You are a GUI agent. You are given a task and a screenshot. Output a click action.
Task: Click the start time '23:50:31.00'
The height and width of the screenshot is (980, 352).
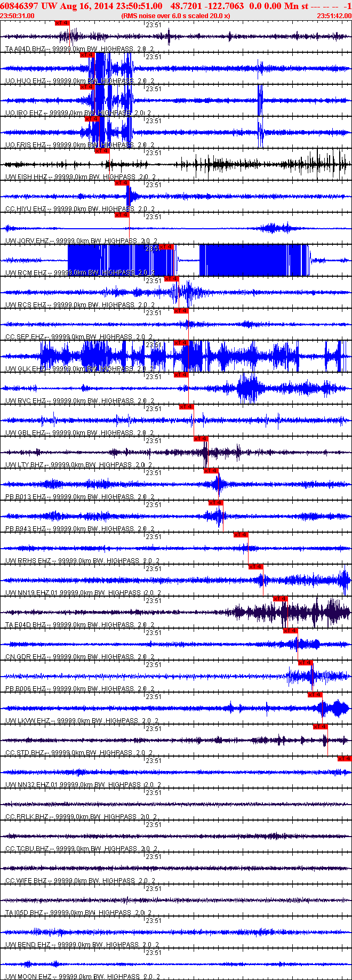[x=18, y=16]
